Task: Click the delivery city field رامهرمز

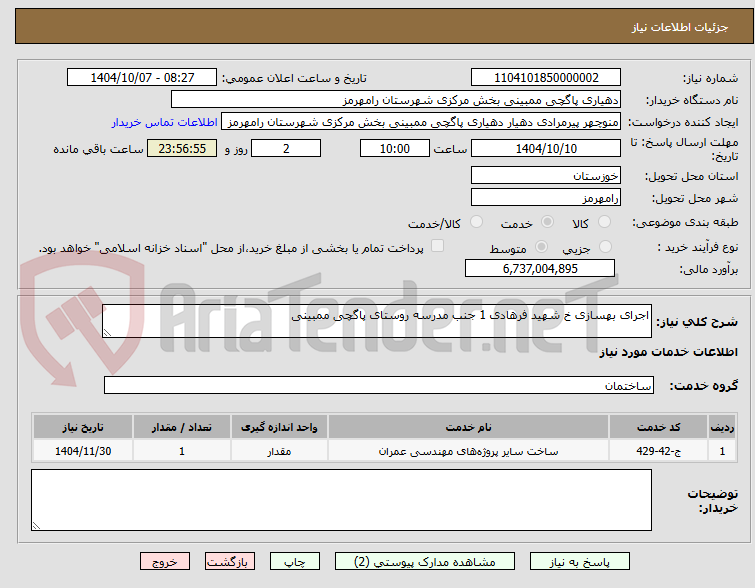Action: [546, 197]
